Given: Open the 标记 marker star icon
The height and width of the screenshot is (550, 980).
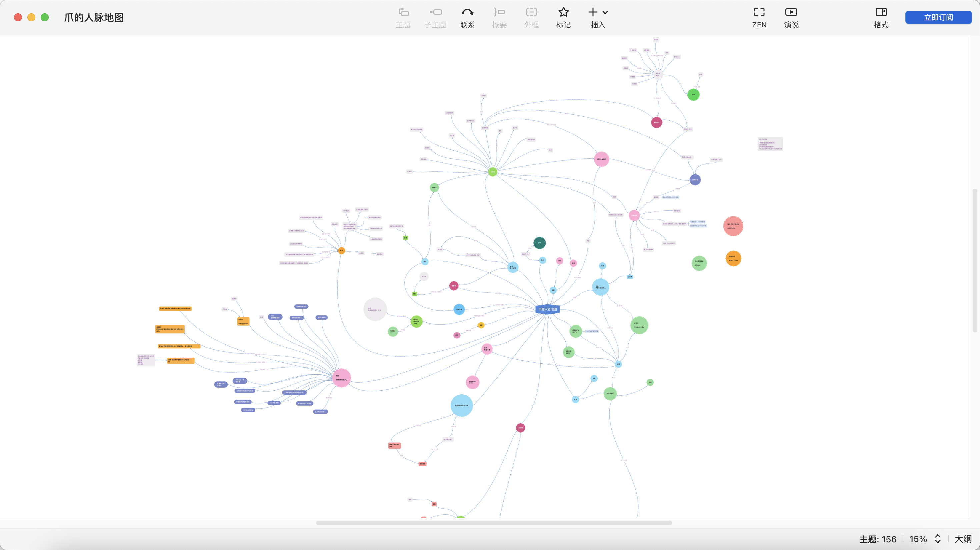Looking at the screenshot, I should [x=563, y=17].
